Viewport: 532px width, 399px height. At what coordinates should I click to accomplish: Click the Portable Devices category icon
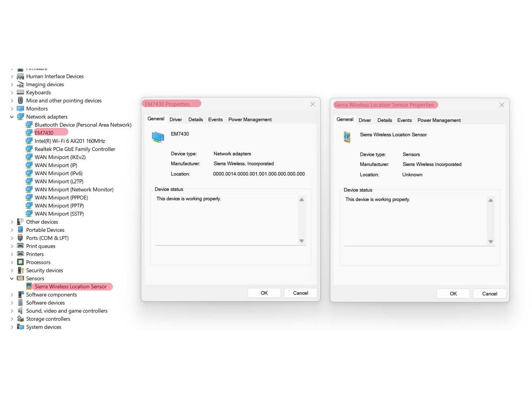point(20,230)
